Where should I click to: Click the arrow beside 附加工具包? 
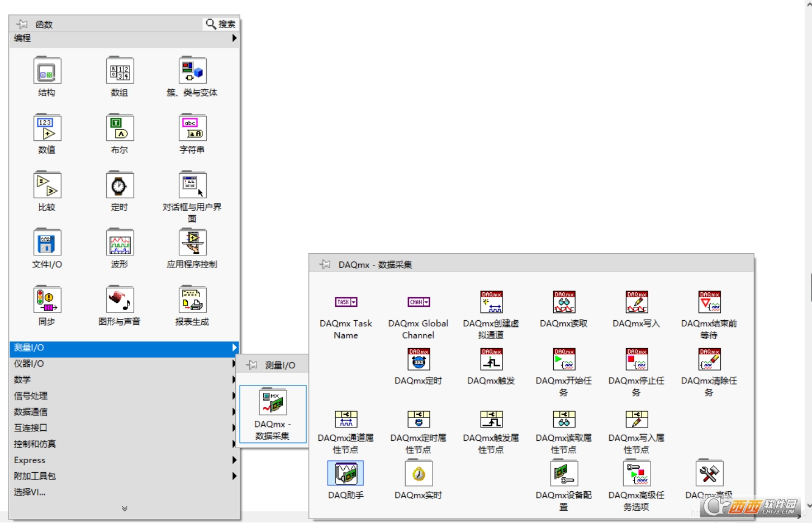[x=234, y=476]
